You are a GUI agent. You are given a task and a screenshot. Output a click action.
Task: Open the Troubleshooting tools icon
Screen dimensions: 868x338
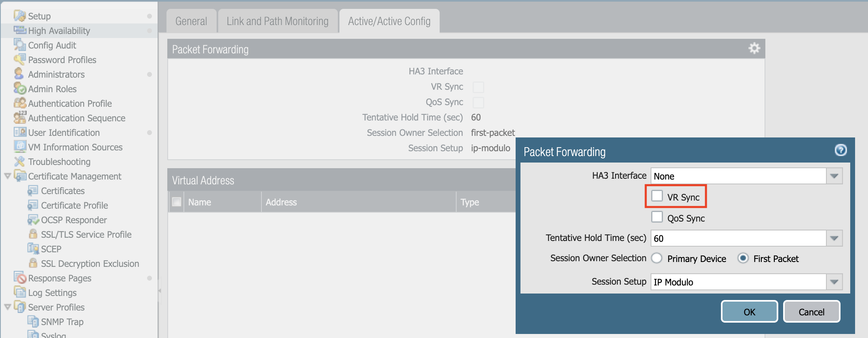[x=19, y=161]
